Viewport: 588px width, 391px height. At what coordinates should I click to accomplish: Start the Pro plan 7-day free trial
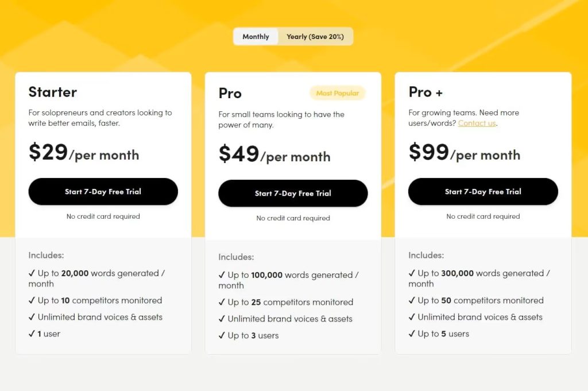[293, 193]
